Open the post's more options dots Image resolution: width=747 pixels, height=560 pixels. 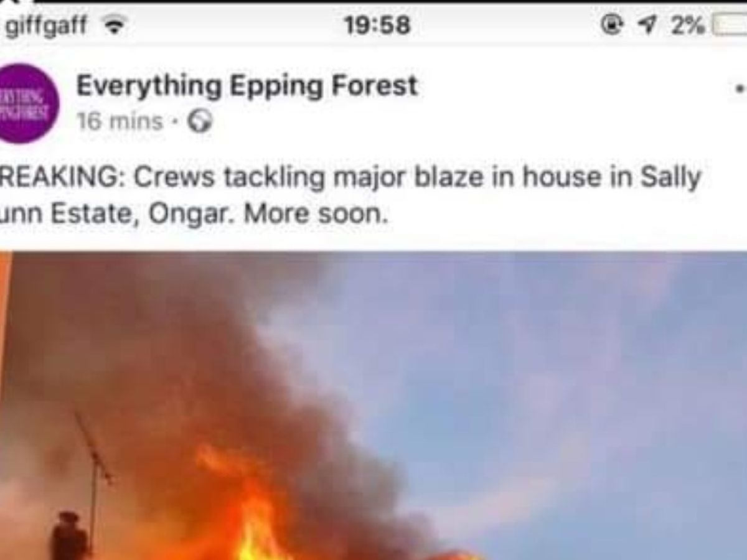740,90
